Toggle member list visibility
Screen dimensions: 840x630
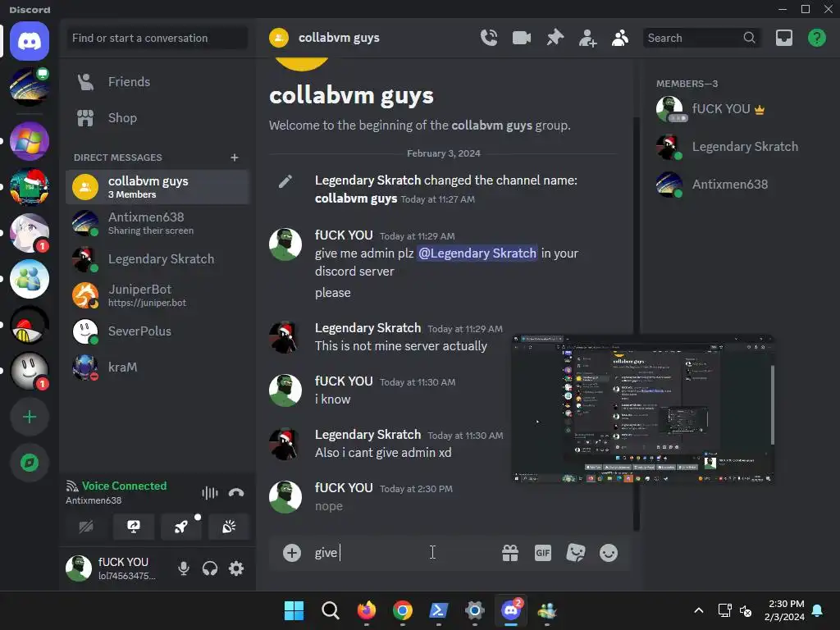[x=620, y=38]
